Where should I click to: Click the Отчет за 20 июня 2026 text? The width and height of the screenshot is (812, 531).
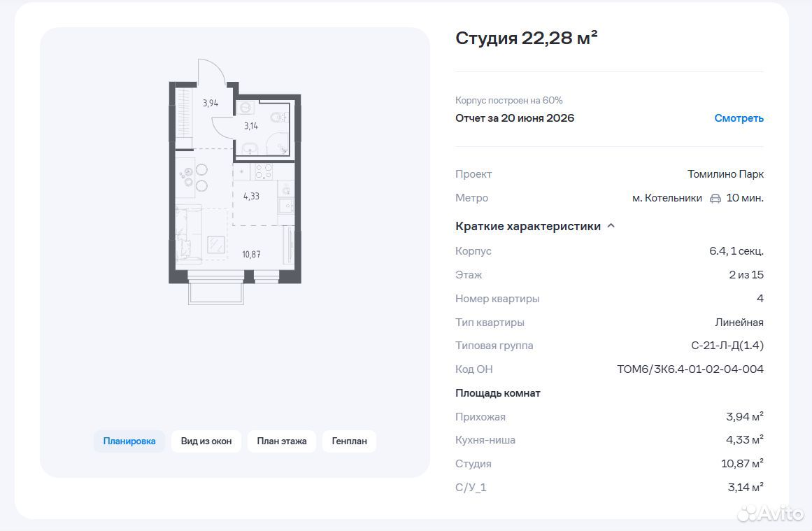tap(515, 118)
